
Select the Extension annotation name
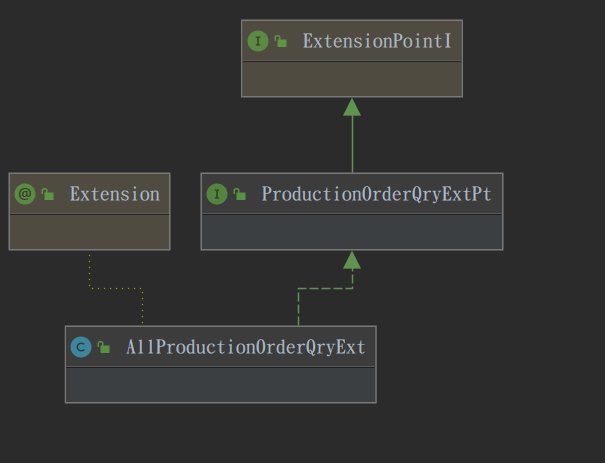point(115,194)
